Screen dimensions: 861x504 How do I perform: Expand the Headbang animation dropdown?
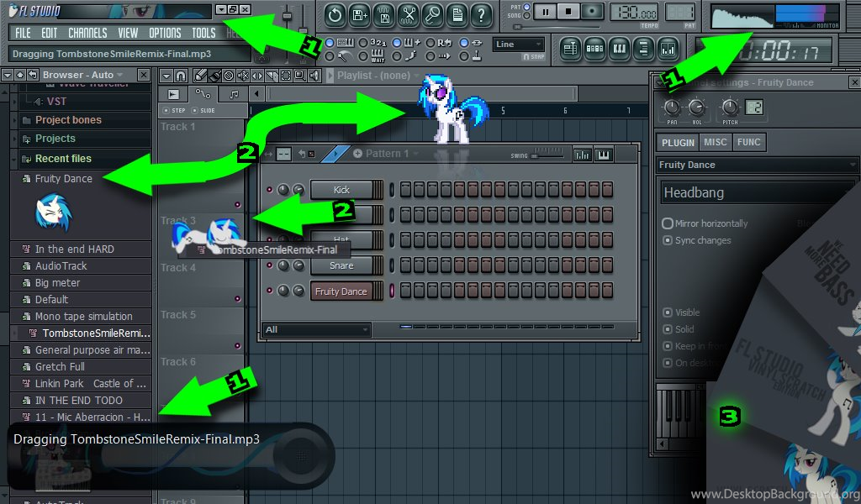[x=757, y=193]
